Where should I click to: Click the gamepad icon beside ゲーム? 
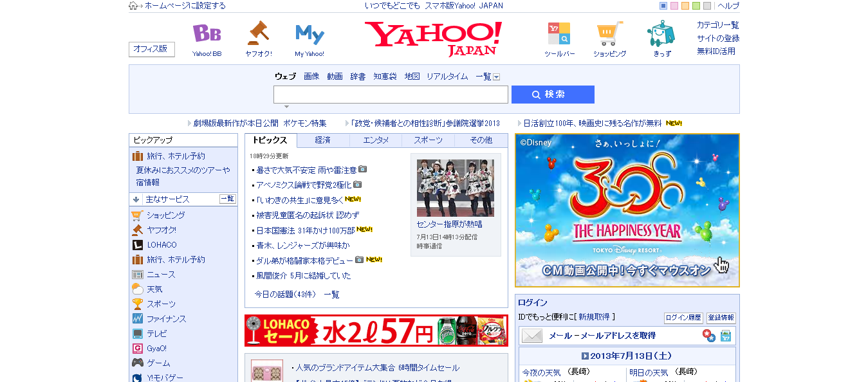(x=137, y=363)
